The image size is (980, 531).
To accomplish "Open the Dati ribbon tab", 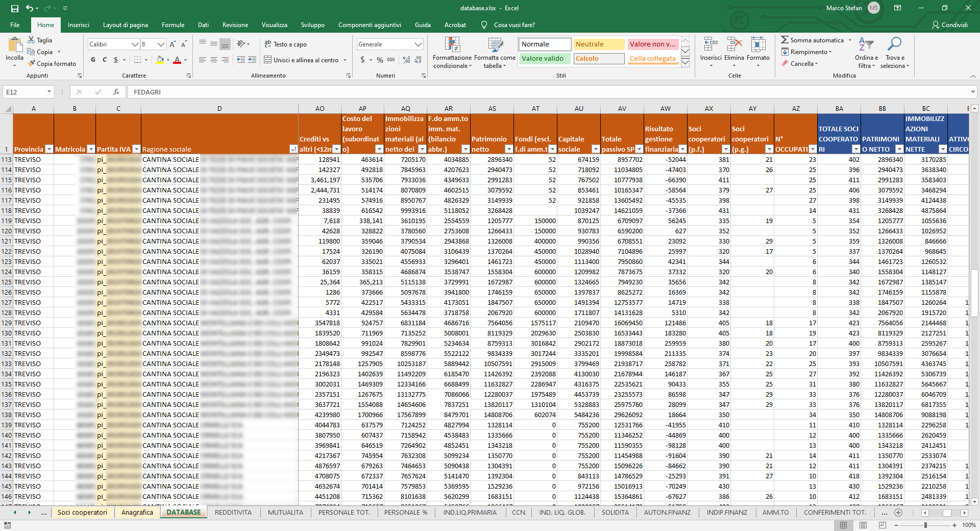I will pos(203,25).
